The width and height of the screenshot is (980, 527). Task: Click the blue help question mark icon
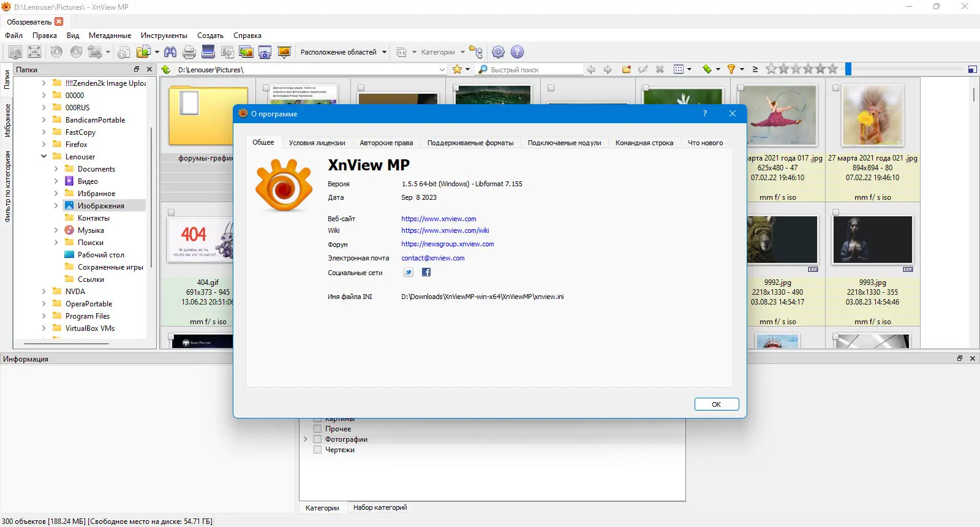(518, 52)
